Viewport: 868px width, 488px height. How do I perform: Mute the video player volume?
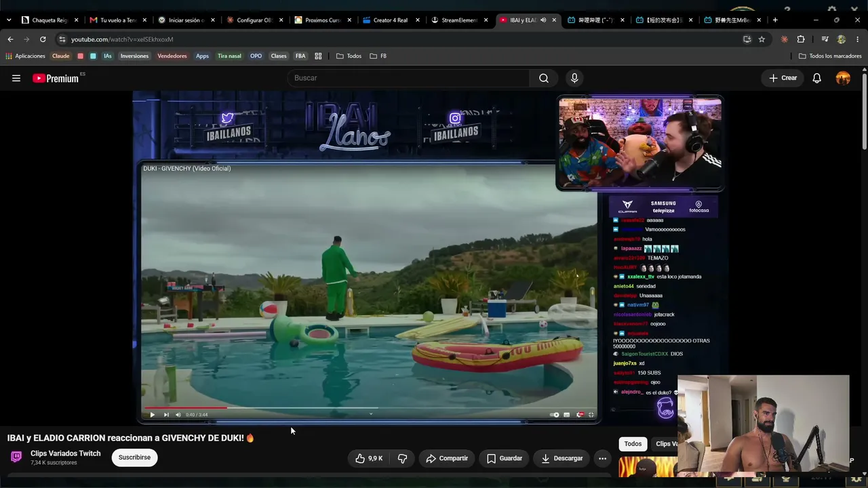(x=178, y=415)
